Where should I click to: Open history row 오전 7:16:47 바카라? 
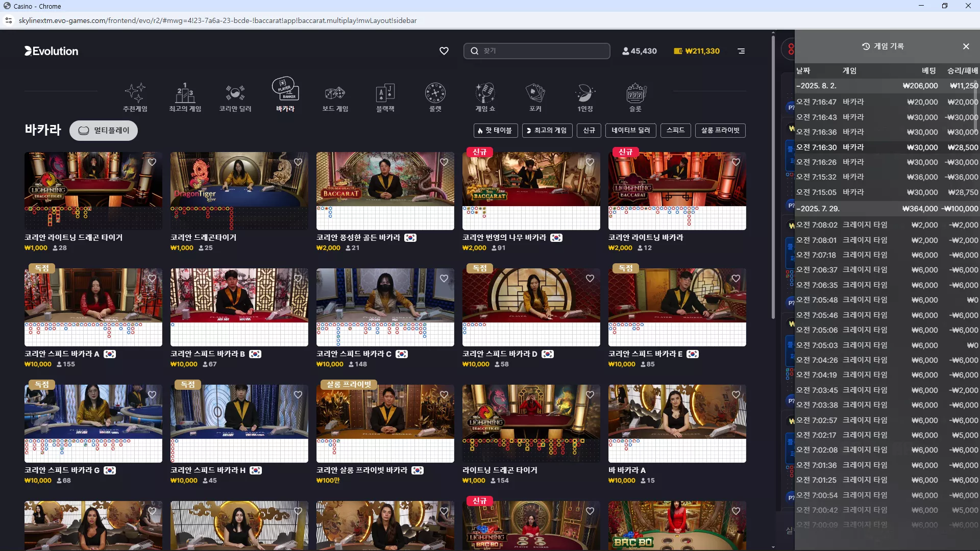click(x=887, y=102)
